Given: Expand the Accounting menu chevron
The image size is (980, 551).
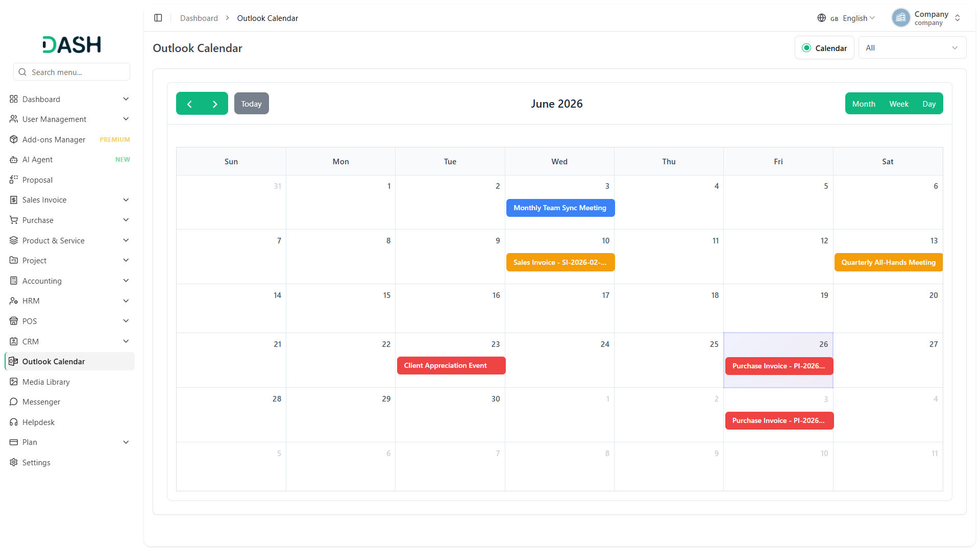Looking at the screenshot, I should pos(126,281).
